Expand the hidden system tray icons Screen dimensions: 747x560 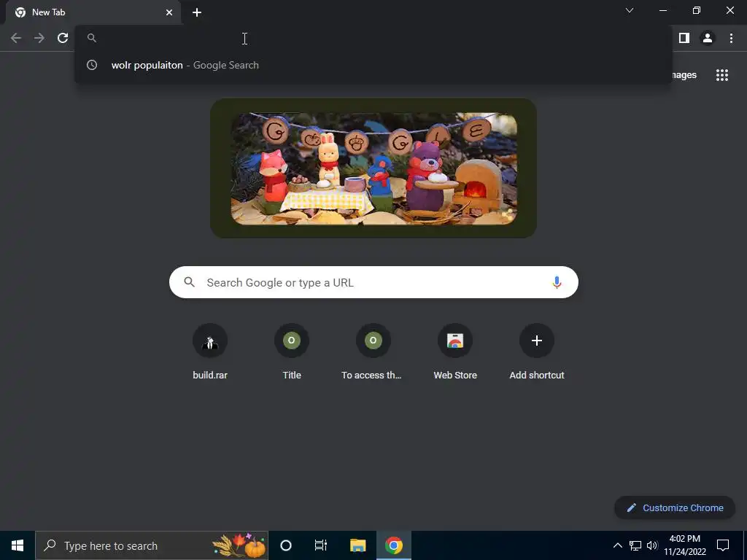click(x=617, y=545)
